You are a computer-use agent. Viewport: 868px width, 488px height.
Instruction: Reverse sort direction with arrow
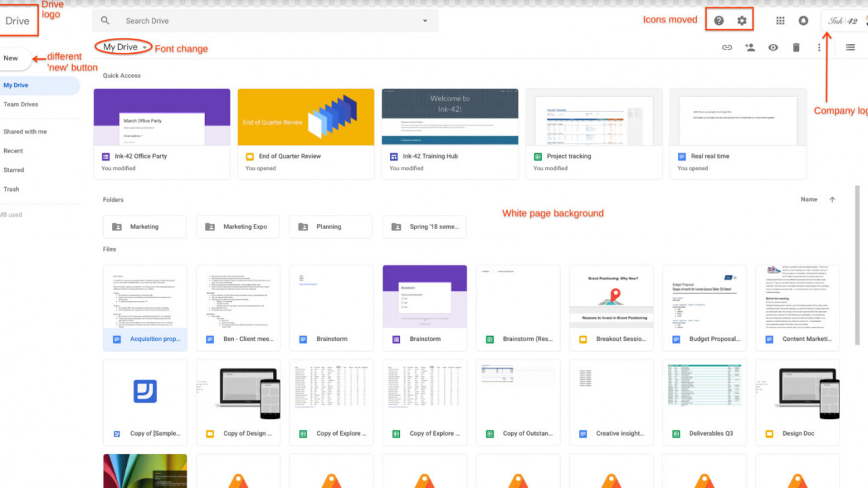click(832, 200)
